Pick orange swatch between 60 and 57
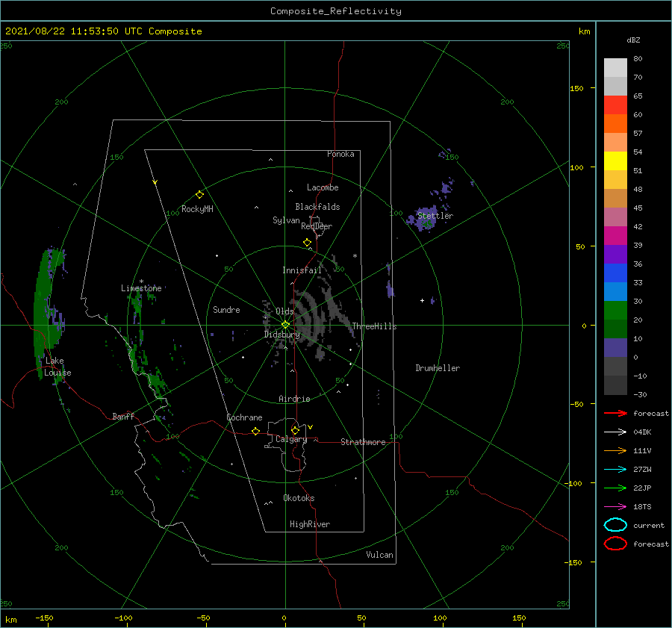Screen dimensions: 672x628 pyautogui.click(x=615, y=123)
